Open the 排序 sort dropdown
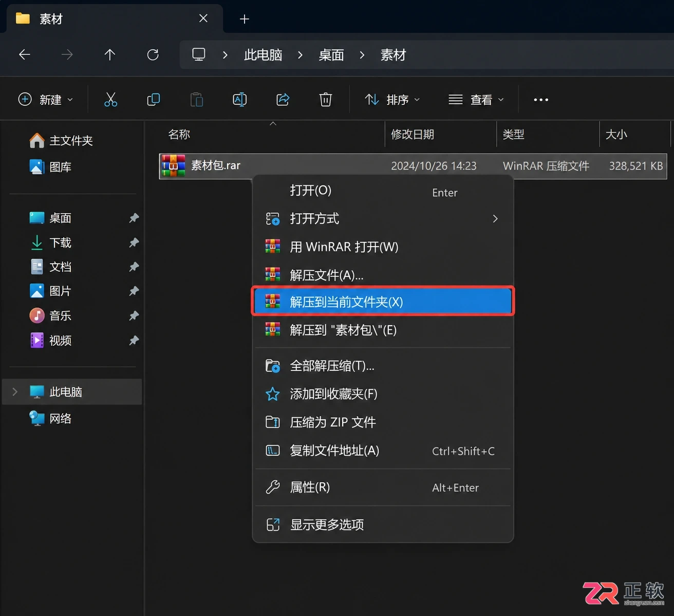 tap(392, 99)
